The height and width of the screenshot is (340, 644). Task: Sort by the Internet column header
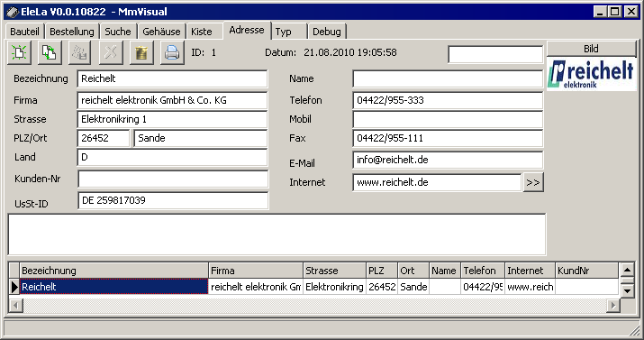coord(531,271)
